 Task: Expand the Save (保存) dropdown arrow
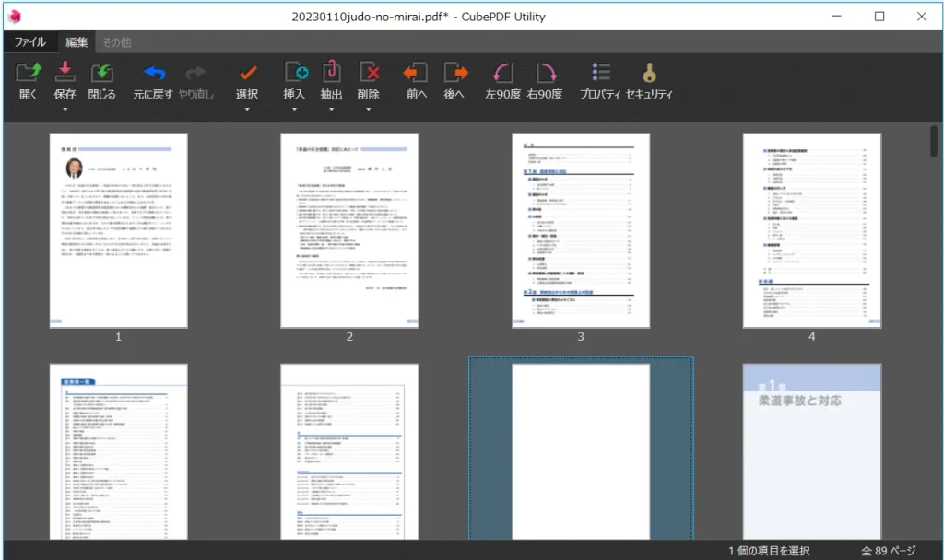point(65,110)
